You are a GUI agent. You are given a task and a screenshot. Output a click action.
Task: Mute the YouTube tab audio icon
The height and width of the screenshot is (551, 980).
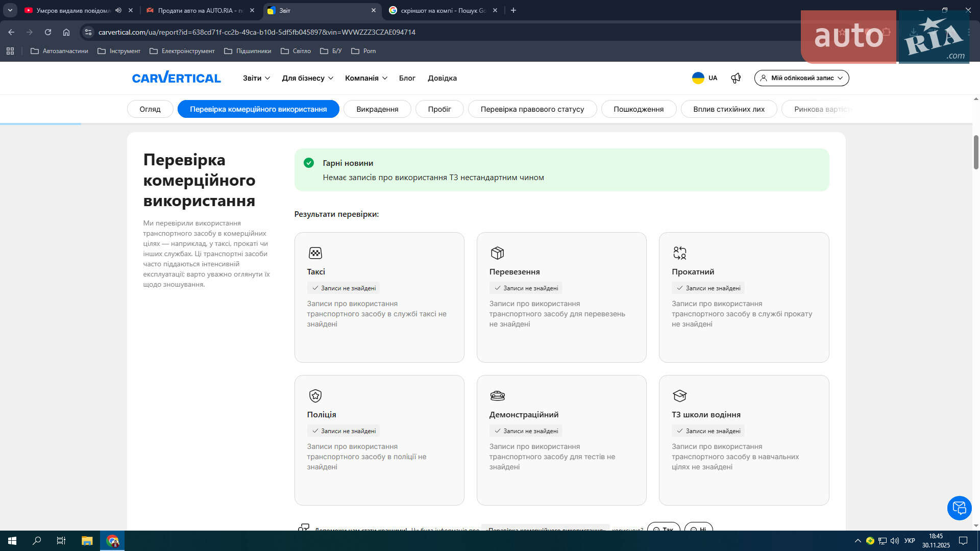click(x=118, y=10)
